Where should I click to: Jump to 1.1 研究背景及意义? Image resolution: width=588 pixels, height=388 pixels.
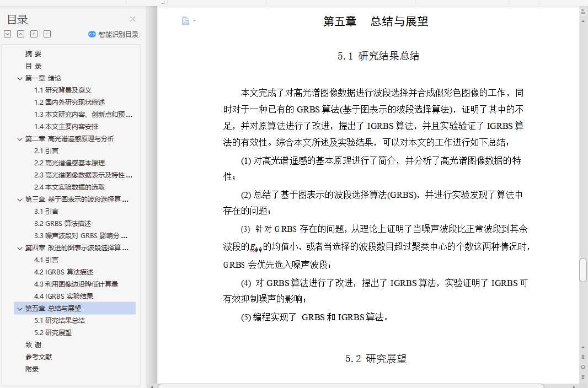(x=63, y=90)
